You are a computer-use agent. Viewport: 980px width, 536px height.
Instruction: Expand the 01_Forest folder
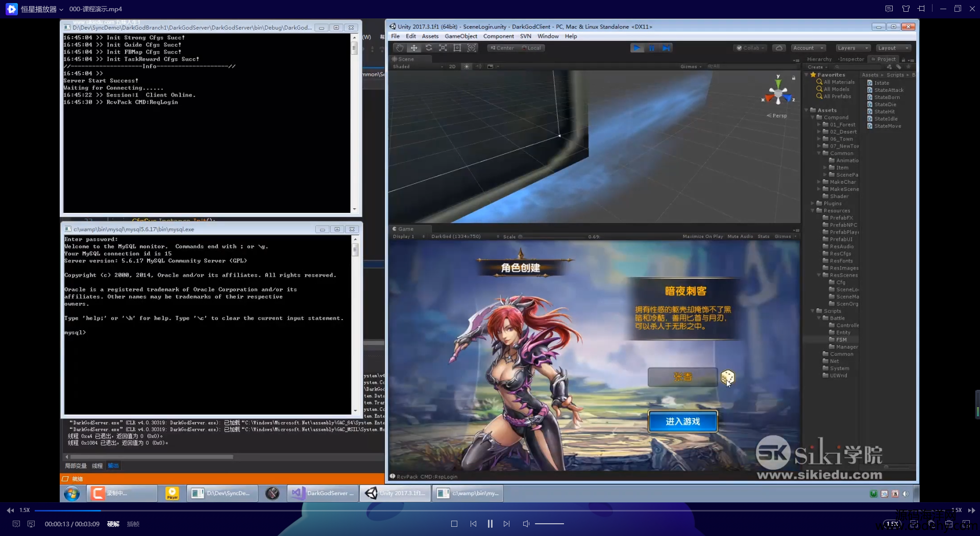point(819,125)
